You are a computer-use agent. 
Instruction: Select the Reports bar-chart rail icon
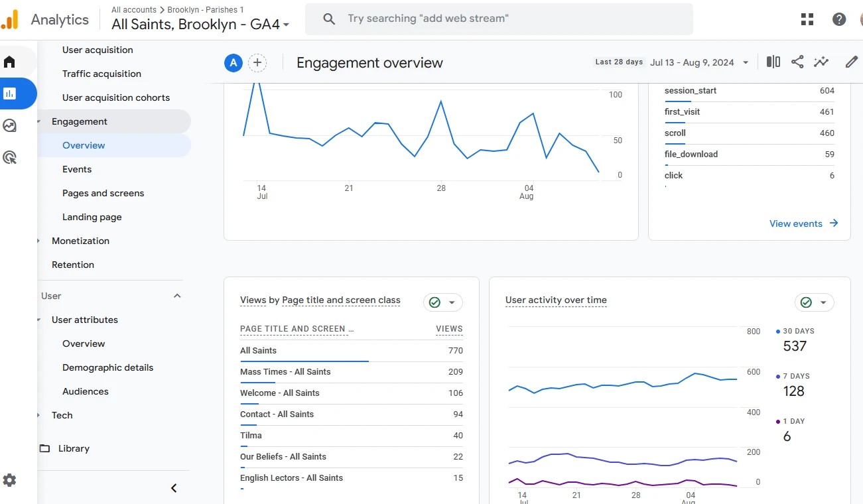pos(9,94)
